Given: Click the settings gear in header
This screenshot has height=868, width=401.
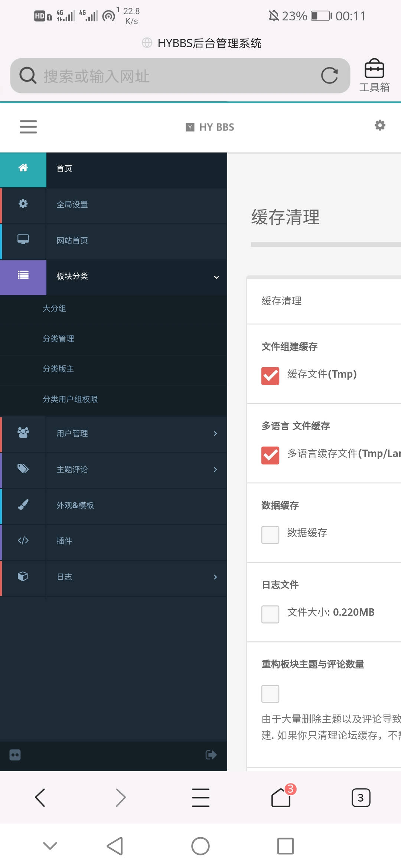Looking at the screenshot, I should tap(379, 125).
